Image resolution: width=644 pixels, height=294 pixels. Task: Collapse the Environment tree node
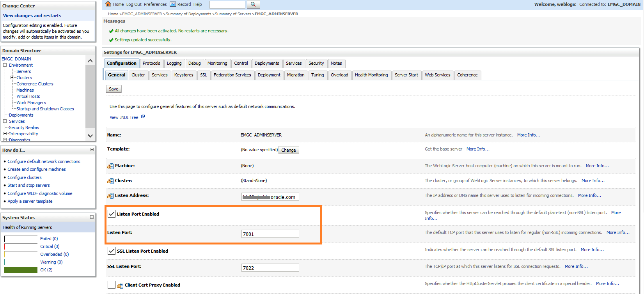[x=5, y=65]
